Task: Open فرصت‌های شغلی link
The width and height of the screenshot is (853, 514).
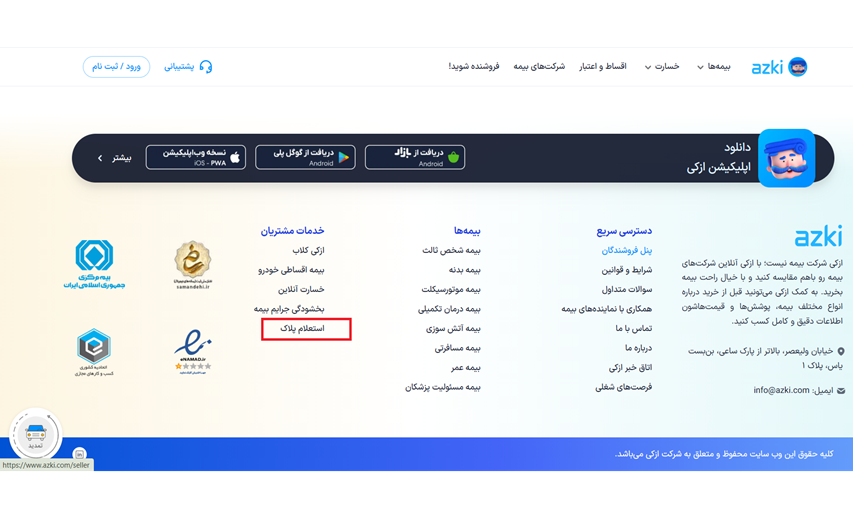Action: tap(623, 387)
